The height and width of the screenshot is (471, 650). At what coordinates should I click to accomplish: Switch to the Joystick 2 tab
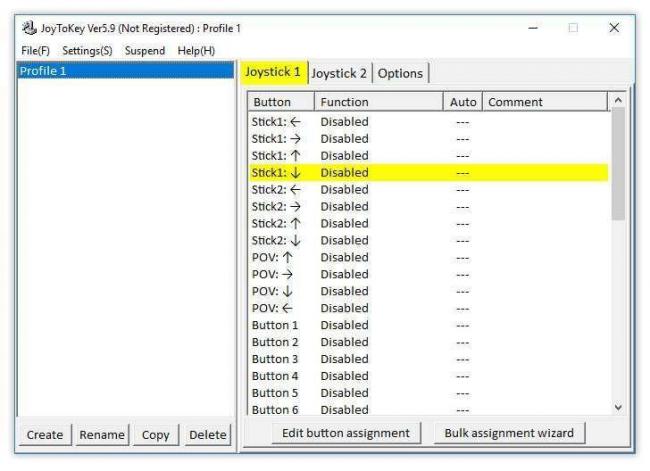(340, 73)
